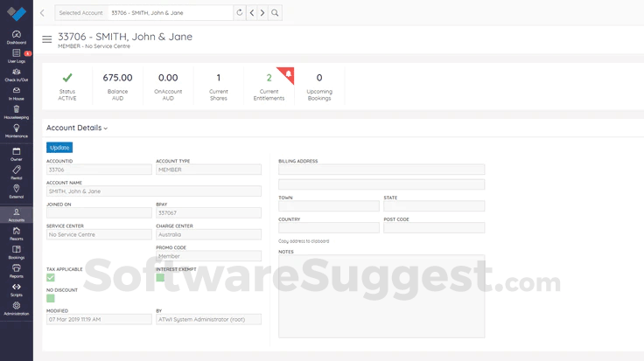
Task: Click the Current Entitlements tile
Action: 269,87
